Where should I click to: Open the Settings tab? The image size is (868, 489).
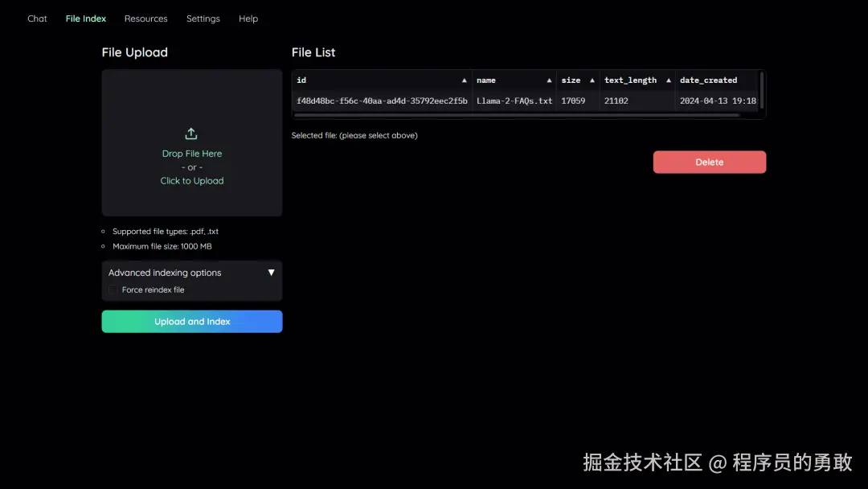click(x=203, y=18)
